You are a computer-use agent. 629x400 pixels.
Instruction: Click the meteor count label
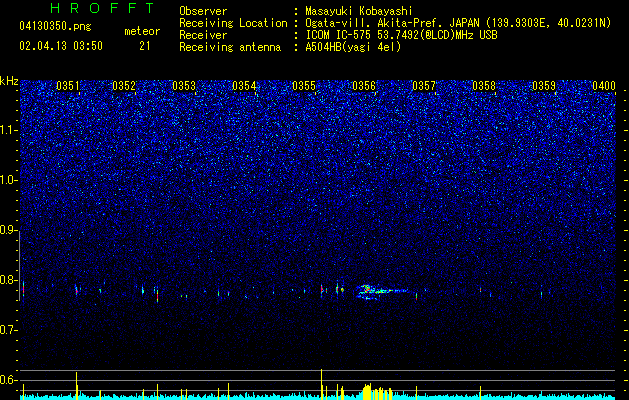142,31
